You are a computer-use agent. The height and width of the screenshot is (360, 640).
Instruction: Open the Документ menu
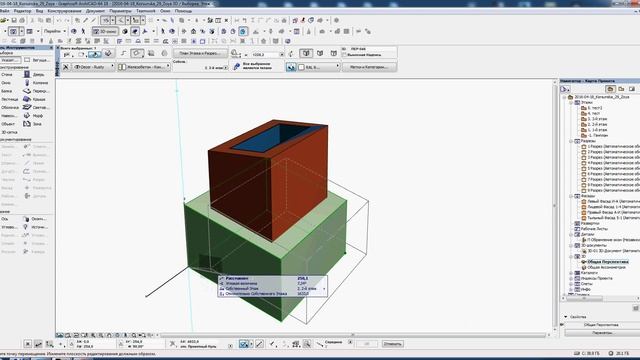tap(96, 11)
